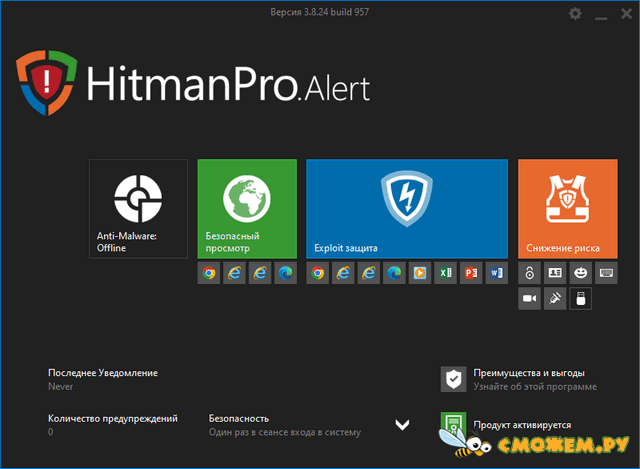This screenshot has width=640, height=469.
Task: Click the pumpkin face icon under Снижение риска
Action: point(580,273)
